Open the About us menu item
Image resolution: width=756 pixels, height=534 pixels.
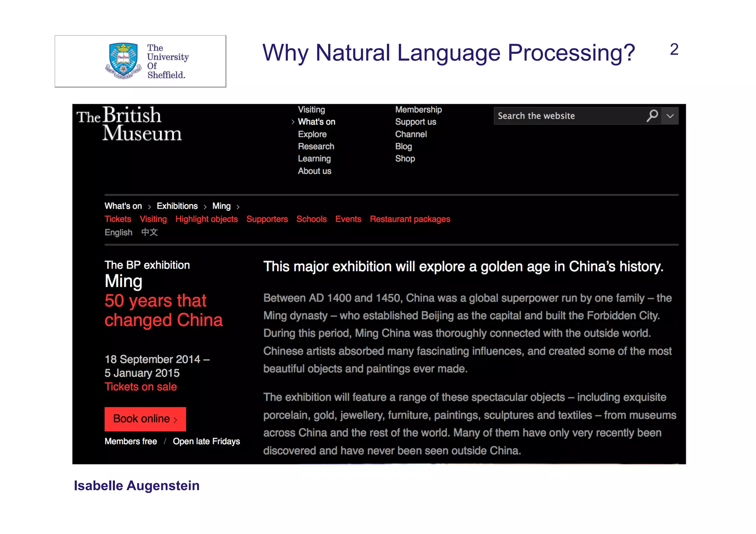click(315, 171)
